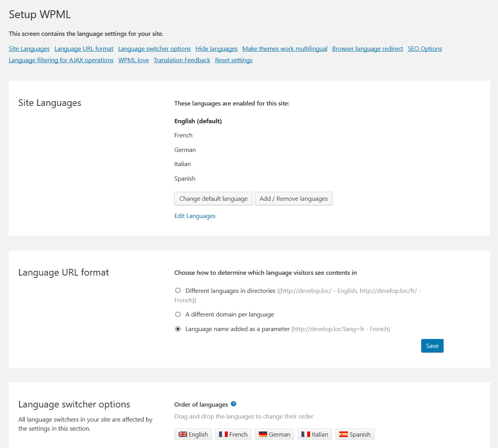Click the help icon beside Order of languages
The width and height of the screenshot is (498, 448).
233,404
